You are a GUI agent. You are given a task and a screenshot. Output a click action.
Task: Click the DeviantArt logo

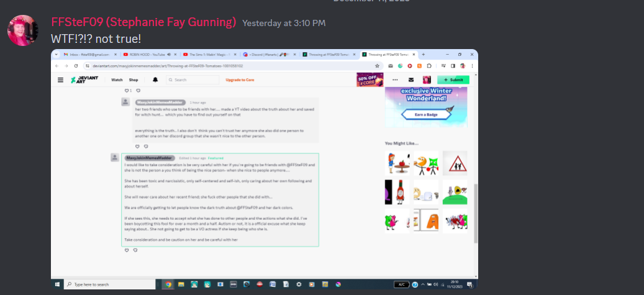pos(84,79)
